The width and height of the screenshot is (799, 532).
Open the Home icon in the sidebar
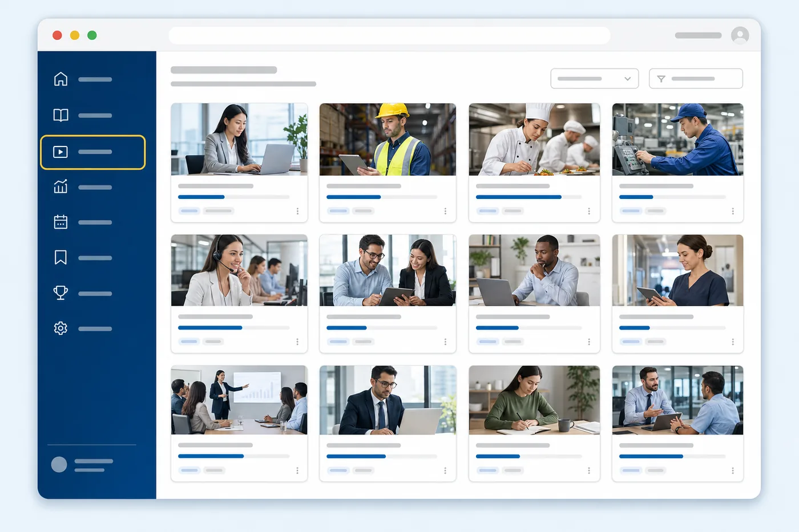[x=60, y=79]
